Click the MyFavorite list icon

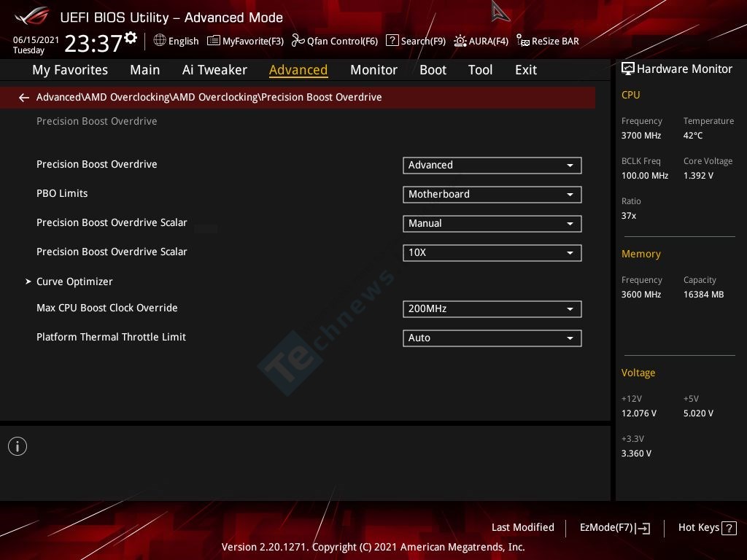coord(214,41)
